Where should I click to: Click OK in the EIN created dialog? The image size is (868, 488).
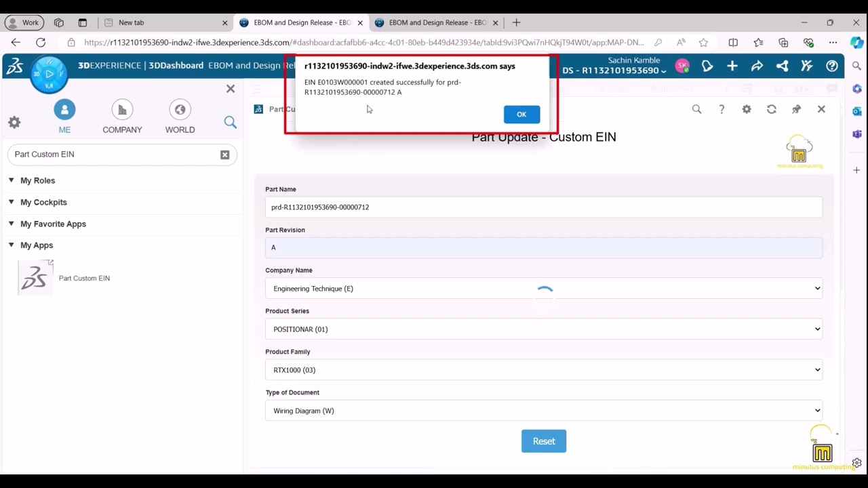[521, 114]
